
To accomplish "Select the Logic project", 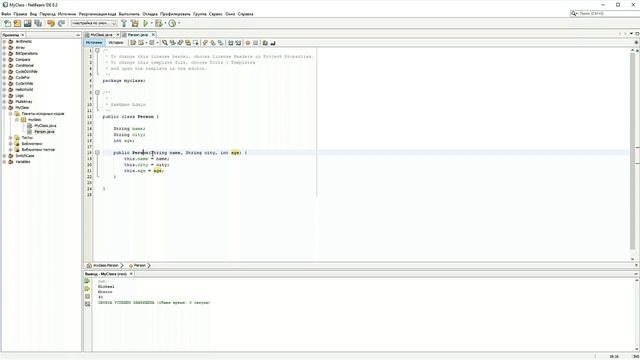I will [x=20, y=96].
